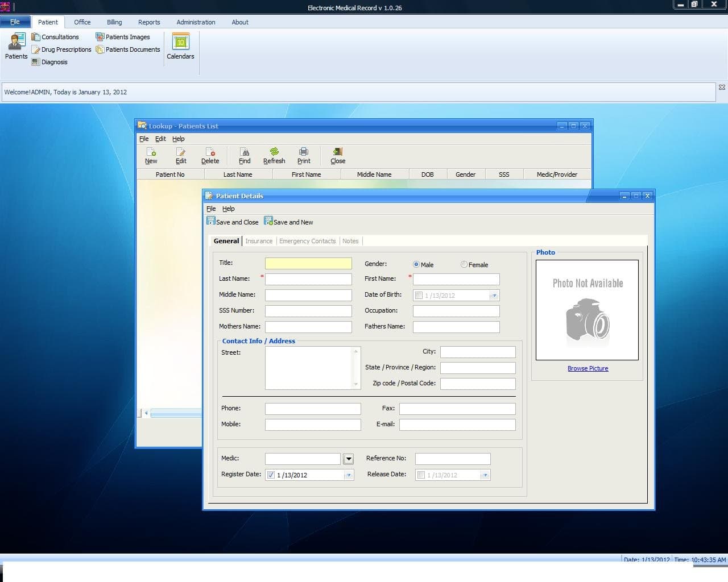Toggle the Register Date checkbox
Viewport: 728px width, 582px height.
click(271, 475)
